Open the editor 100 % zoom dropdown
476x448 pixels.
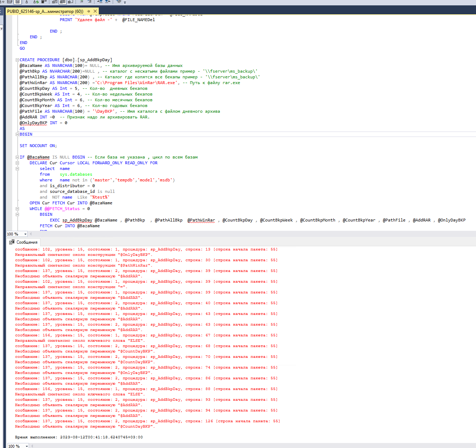[25, 234]
